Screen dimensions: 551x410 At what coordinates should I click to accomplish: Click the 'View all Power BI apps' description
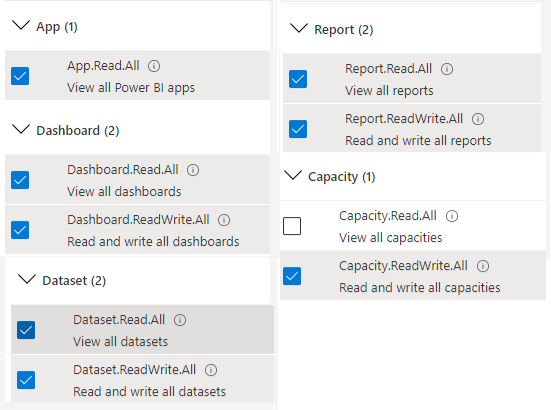[x=131, y=87]
